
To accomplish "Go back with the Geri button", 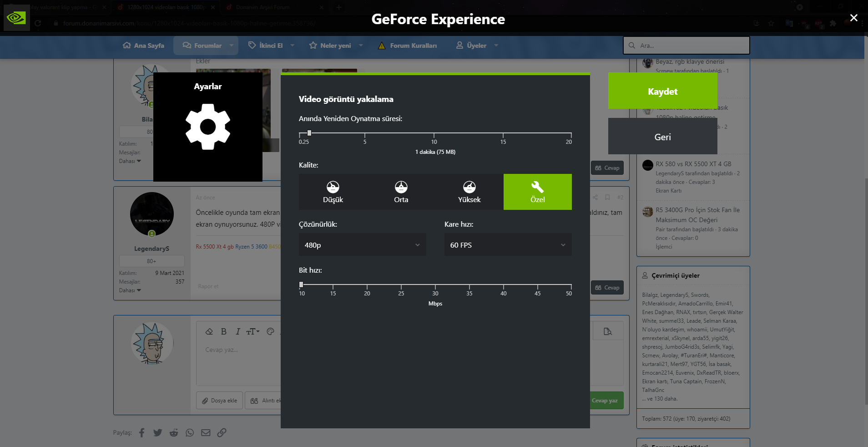I will (662, 137).
